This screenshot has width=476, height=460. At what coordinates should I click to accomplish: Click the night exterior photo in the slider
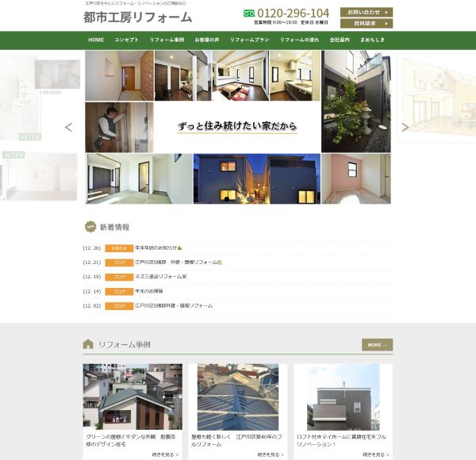(257, 178)
